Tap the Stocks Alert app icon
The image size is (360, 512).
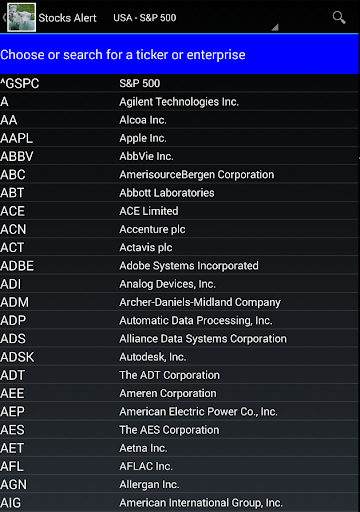click(22, 17)
